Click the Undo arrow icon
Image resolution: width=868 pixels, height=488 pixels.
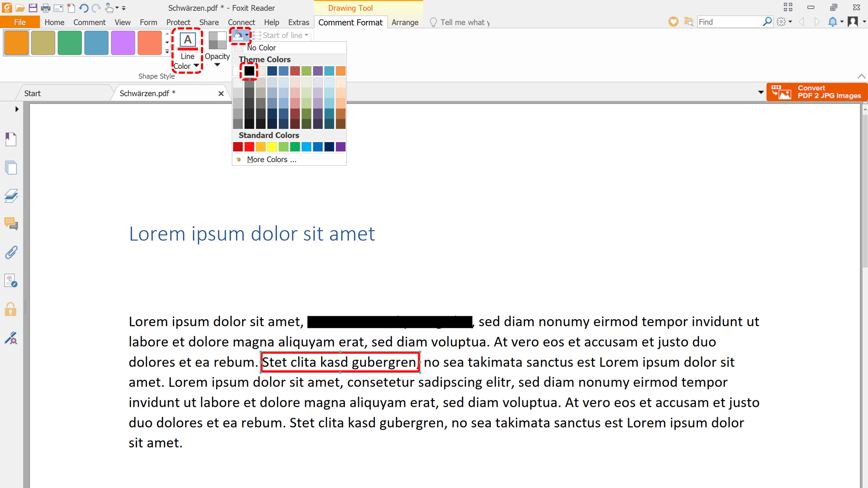(x=84, y=8)
